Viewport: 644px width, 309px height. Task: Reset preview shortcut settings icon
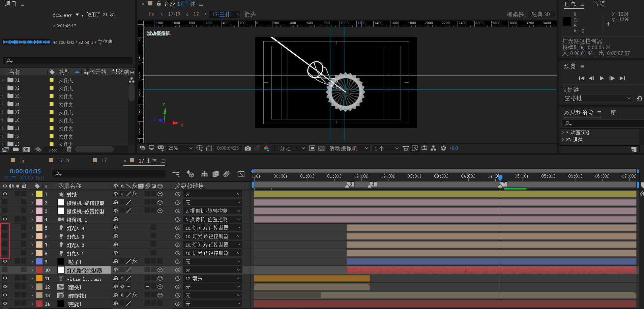639,99
